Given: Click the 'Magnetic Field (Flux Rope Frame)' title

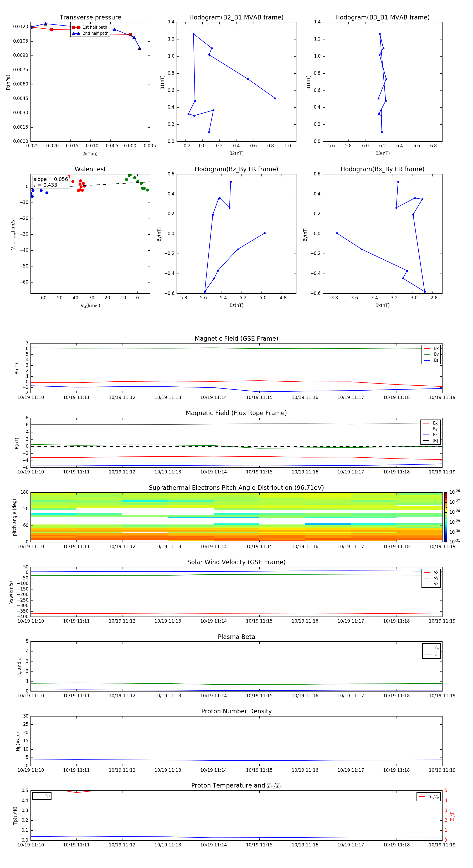Looking at the screenshot, I should [236, 413].
